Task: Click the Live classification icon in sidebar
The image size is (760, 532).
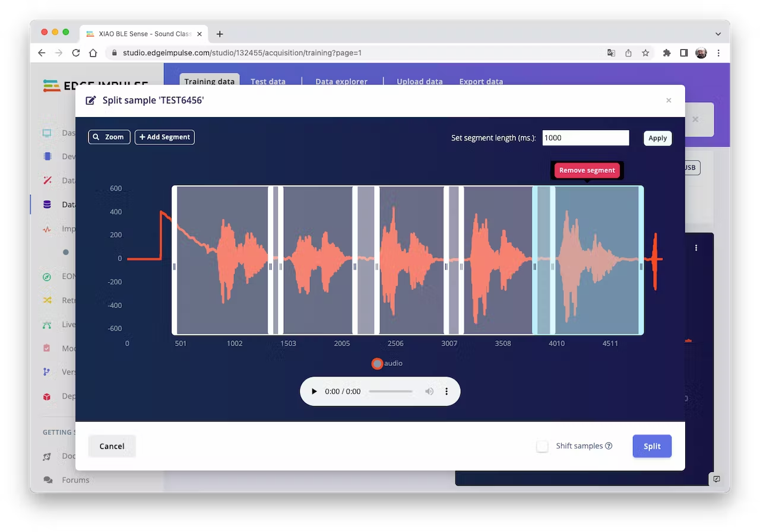Action: click(47, 325)
